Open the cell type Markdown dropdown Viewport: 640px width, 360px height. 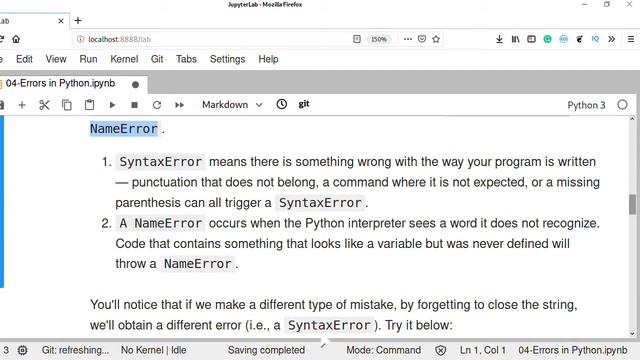pyautogui.click(x=232, y=105)
